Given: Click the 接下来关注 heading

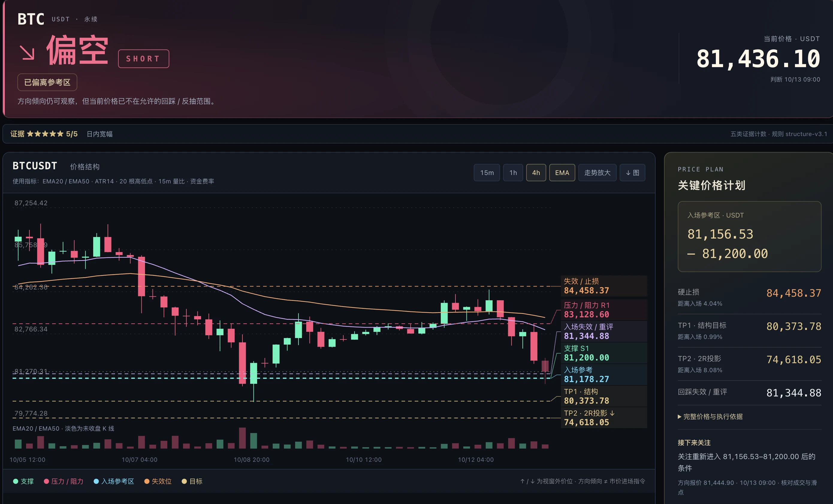Looking at the screenshot, I should [x=694, y=443].
